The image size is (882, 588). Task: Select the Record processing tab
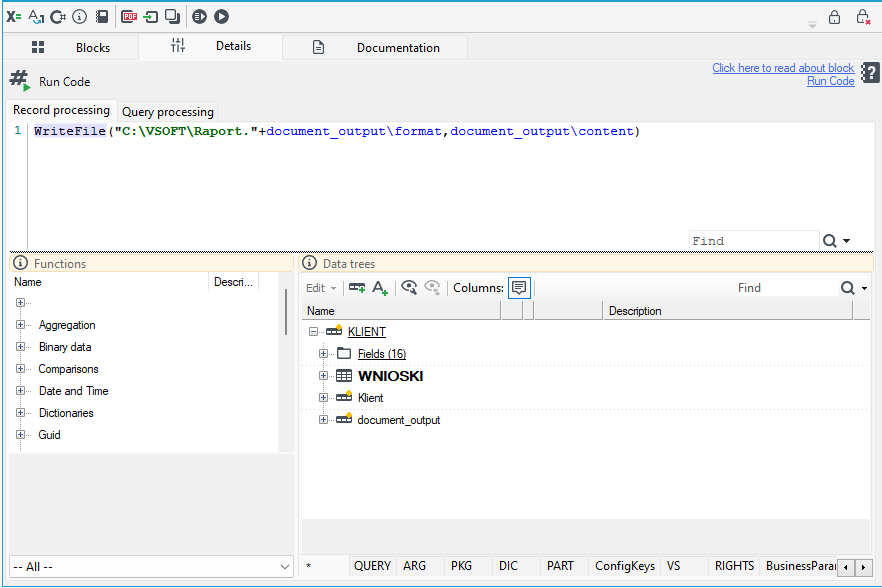(x=61, y=110)
